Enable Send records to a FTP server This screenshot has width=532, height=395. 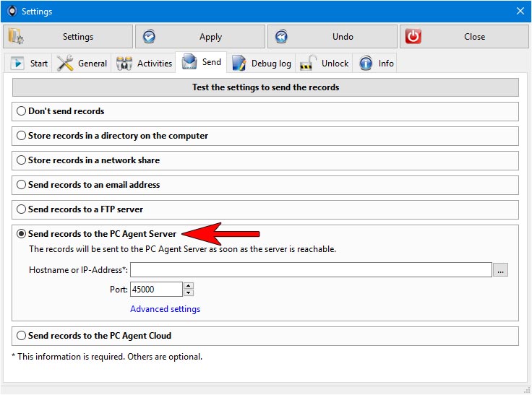[22, 209]
